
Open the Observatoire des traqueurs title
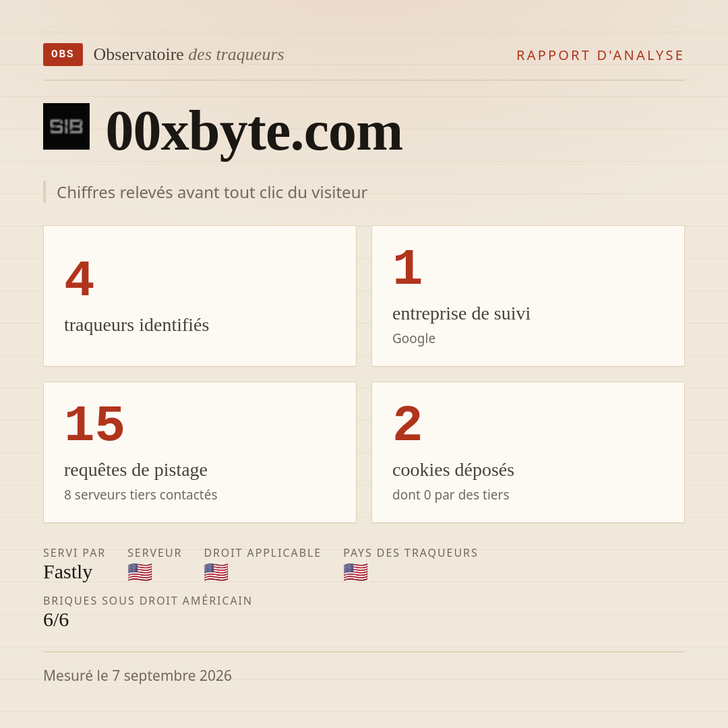tap(189, 55)
